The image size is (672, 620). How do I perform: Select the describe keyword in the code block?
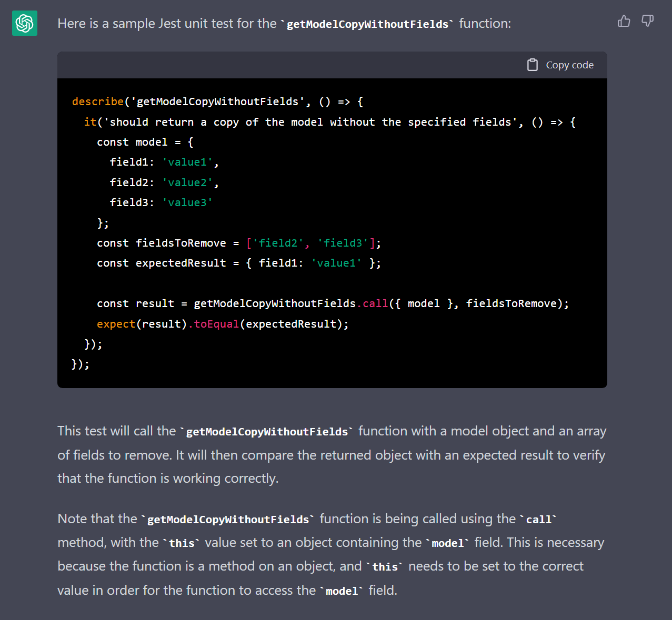pos(98,101)
